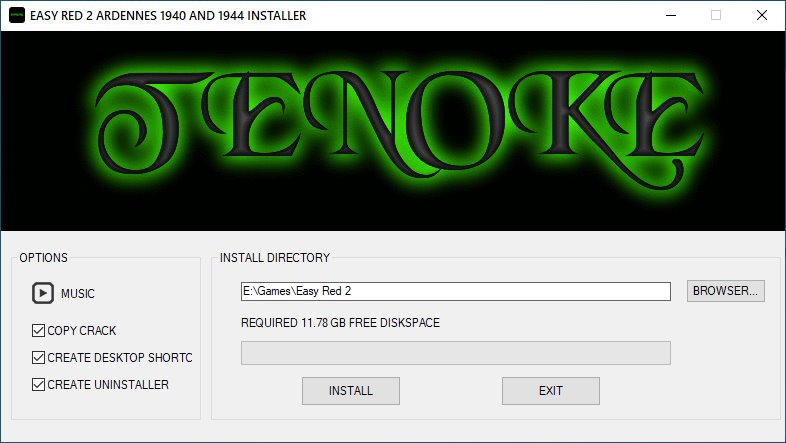The width and height of the screenshot is (786, 443).
Task: Close the installer window
Action: pos(762,15)
